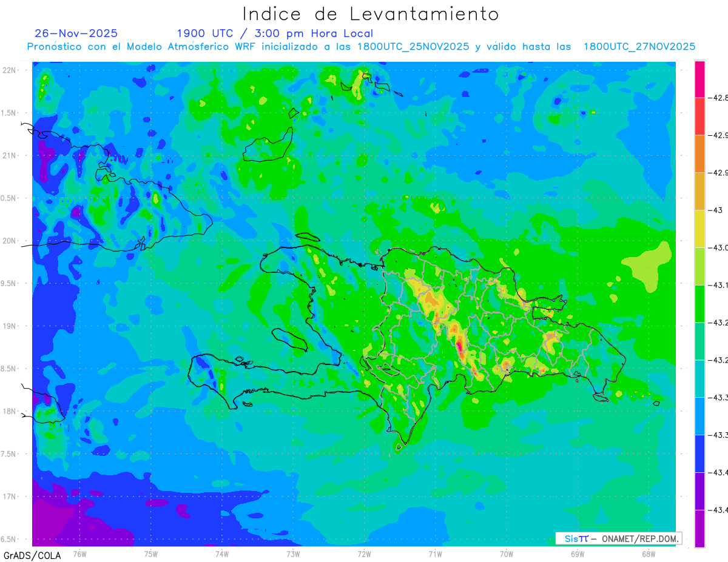Screen dimensions: 728x562
Task: Pick the deep royal-blue legend swatch
Action: [x=699, y=453]
